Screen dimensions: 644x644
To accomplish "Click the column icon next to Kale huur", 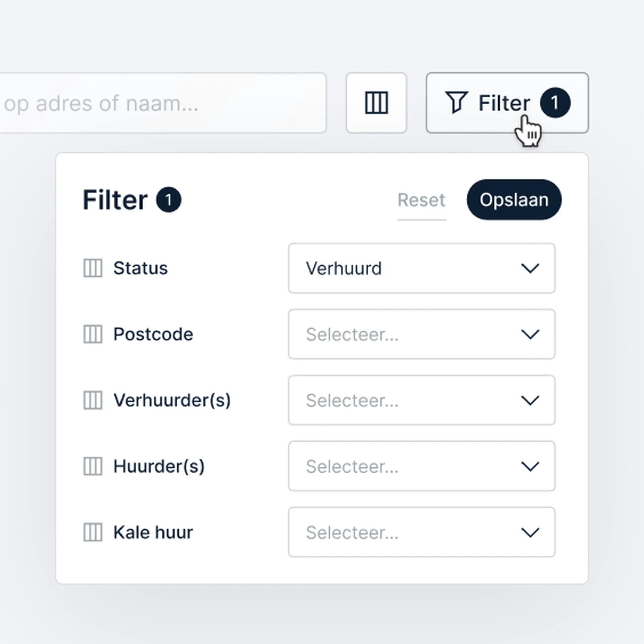I will [93, 532].
